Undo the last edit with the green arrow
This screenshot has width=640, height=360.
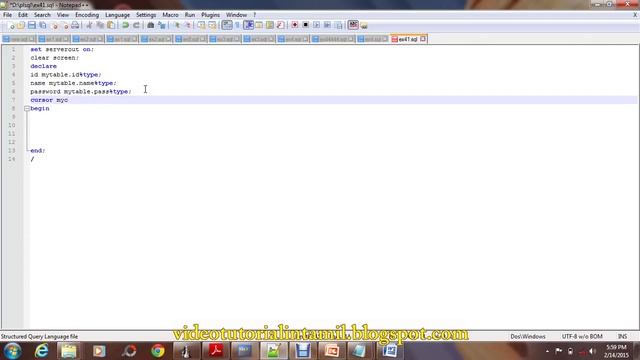pyautogui.click(x=125, y=25)
